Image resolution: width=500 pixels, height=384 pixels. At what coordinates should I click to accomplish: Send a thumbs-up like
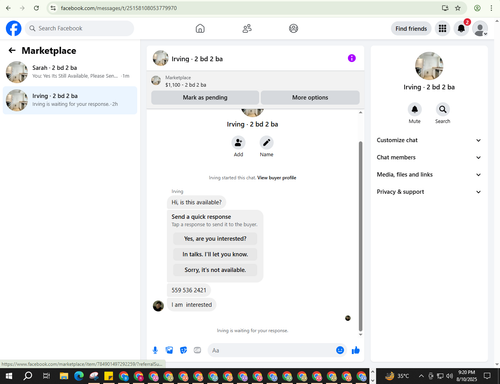(x=356, y=350)
